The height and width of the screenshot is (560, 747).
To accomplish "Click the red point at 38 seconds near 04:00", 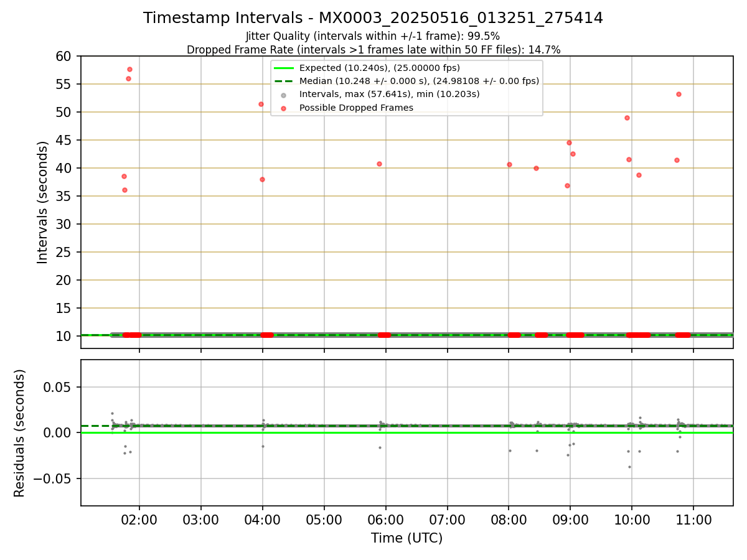I will click(x=262, y=179).
